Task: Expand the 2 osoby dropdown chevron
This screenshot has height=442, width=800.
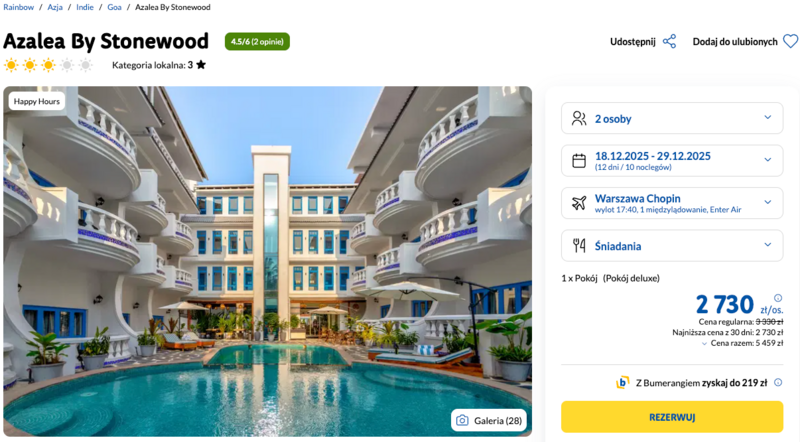Action: point(767,118)
